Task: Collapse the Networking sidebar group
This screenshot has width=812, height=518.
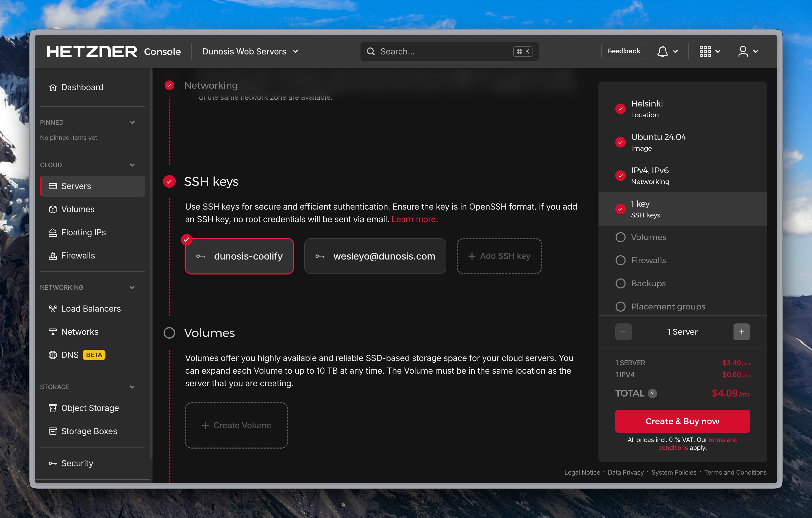Action: point(132,287)
